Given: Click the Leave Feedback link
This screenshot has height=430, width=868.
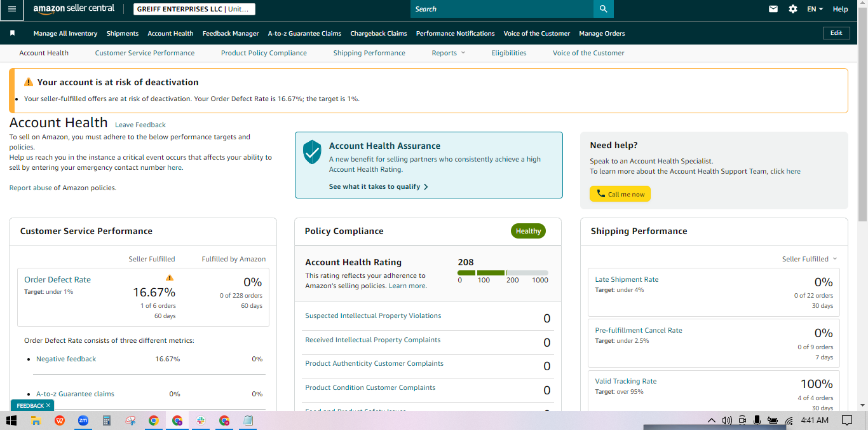Looking at the screenshot, I should 140,125.
